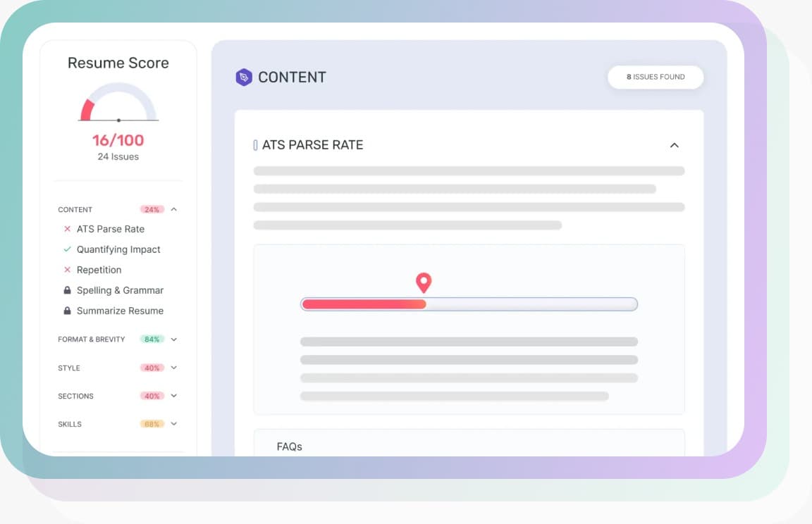Click the SKILLS sidebar heading

(x=70, y=424)
